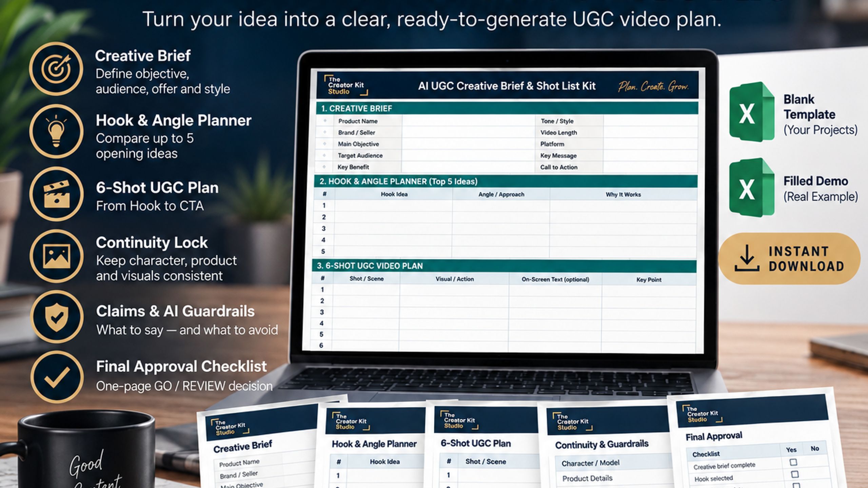Select the '2. HOOK & ANGLE PLANNER' section header

[506, 181]
